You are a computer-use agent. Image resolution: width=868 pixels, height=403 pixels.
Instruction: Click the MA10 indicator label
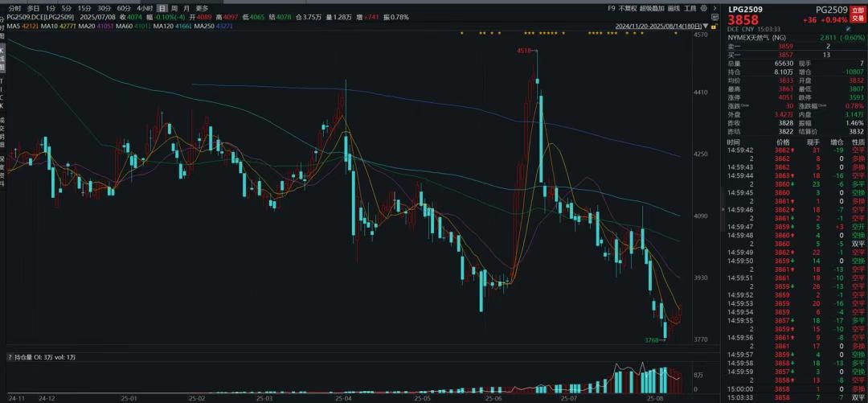tap(48, 26)
